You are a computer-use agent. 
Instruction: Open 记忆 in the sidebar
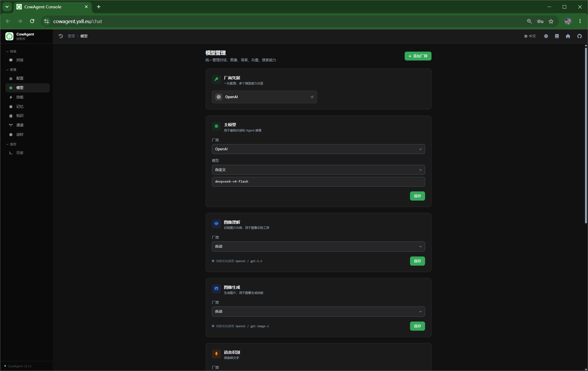click(27, 107)
